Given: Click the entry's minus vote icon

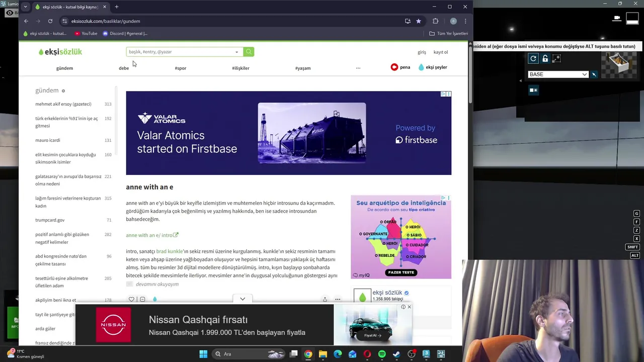Looking at the screenshot, I should pos(142,300).
